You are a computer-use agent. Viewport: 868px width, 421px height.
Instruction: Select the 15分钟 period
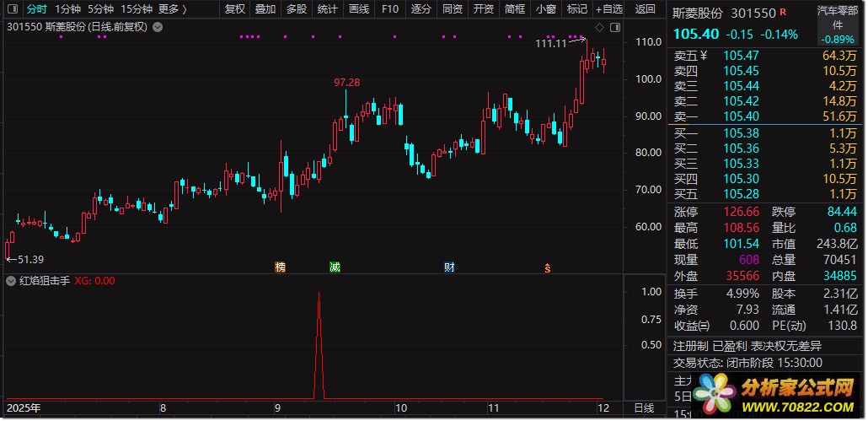coord(137,9)
